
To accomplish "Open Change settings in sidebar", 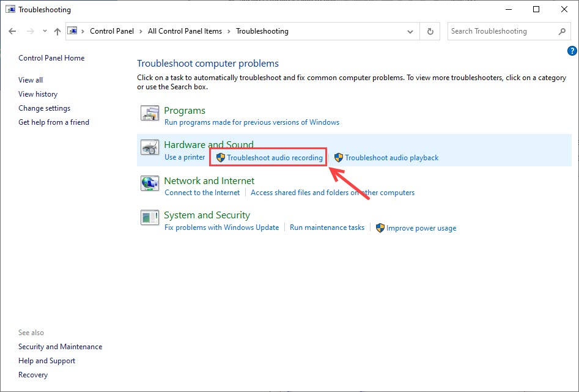I will point(44,108).
